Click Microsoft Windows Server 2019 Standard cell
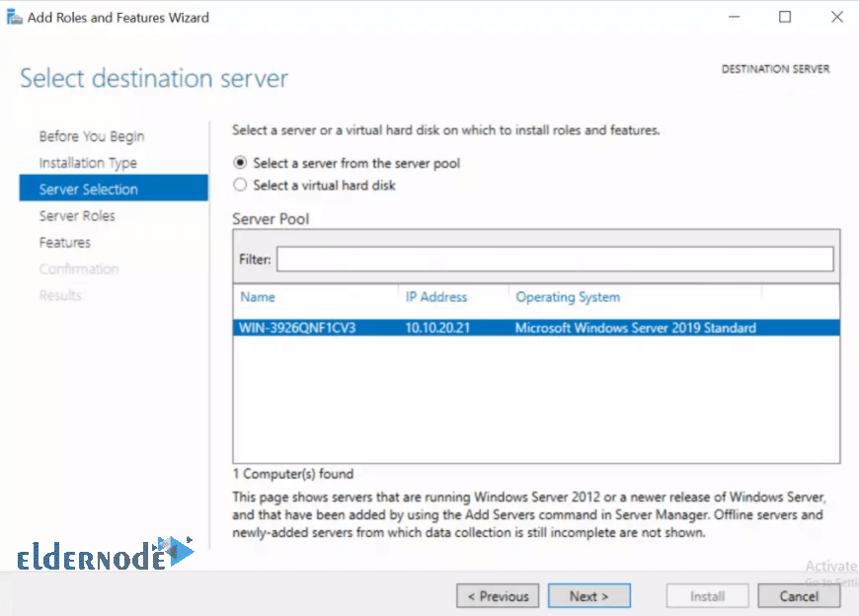Viewport: 859px width, 616px height. (636, 328)
